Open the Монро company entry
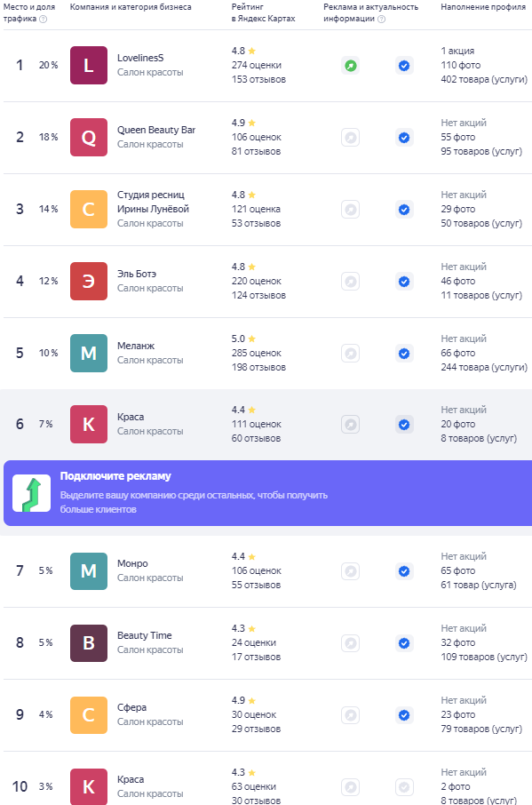Viewport: 532px width, 805px height. (x=132, y=563)
